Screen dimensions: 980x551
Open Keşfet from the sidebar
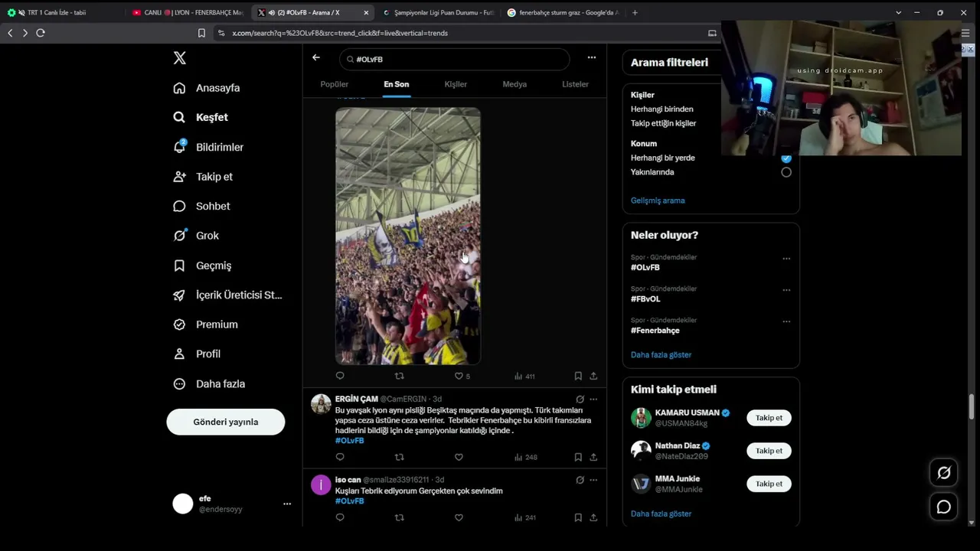coord(201,117)
